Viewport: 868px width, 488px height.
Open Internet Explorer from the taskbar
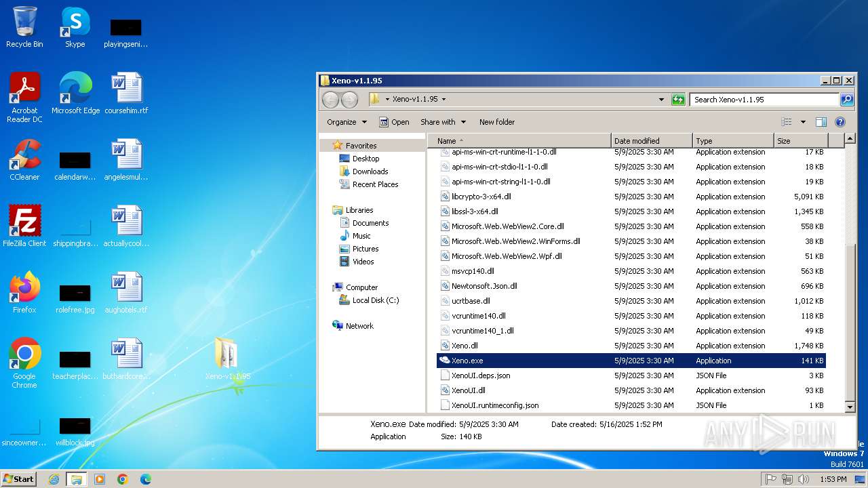(x=54, y=479)
